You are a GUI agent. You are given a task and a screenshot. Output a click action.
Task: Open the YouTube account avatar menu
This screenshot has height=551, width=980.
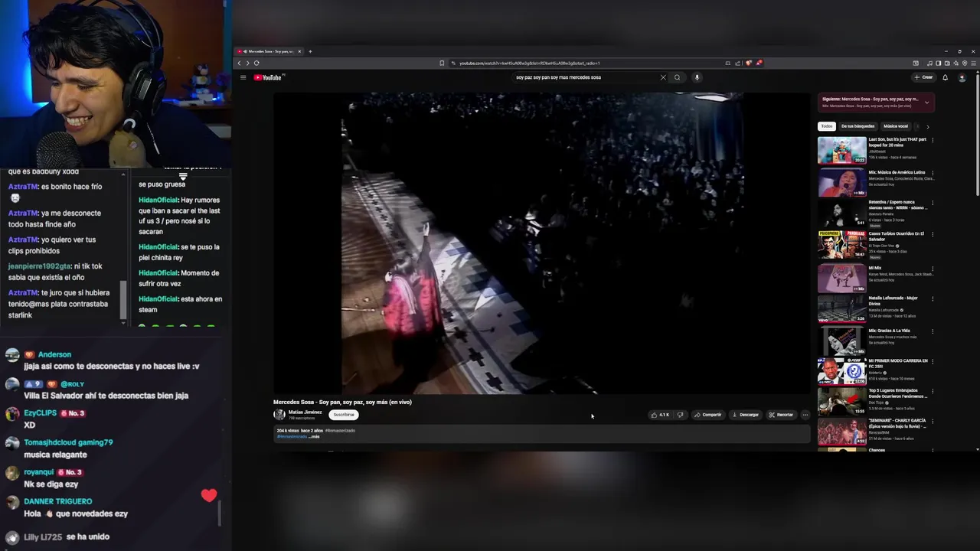click(x=962, y=77)
